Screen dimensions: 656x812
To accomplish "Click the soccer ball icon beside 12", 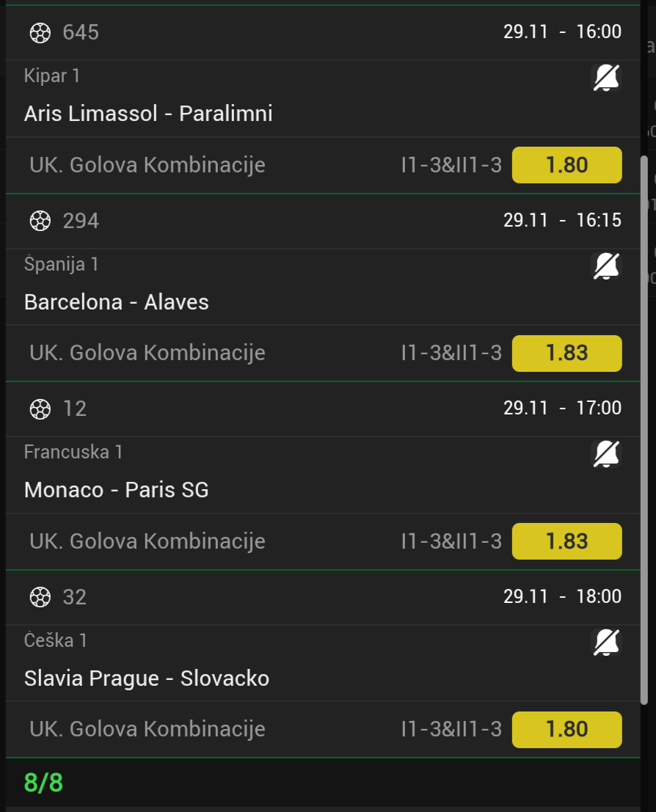I will [40, 409].
